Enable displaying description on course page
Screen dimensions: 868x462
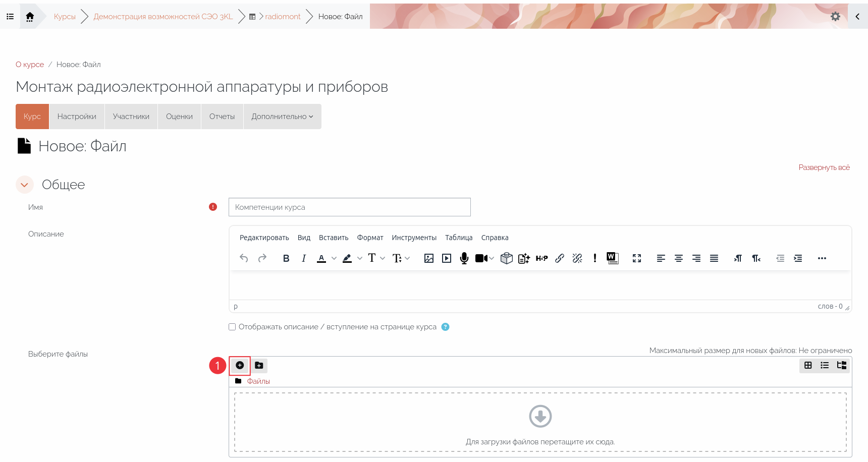point(232,327)
